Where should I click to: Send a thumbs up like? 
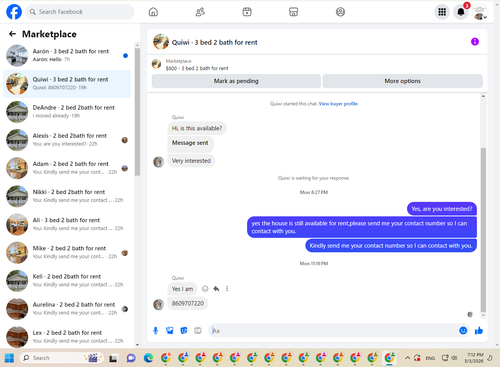pos(479,330)
